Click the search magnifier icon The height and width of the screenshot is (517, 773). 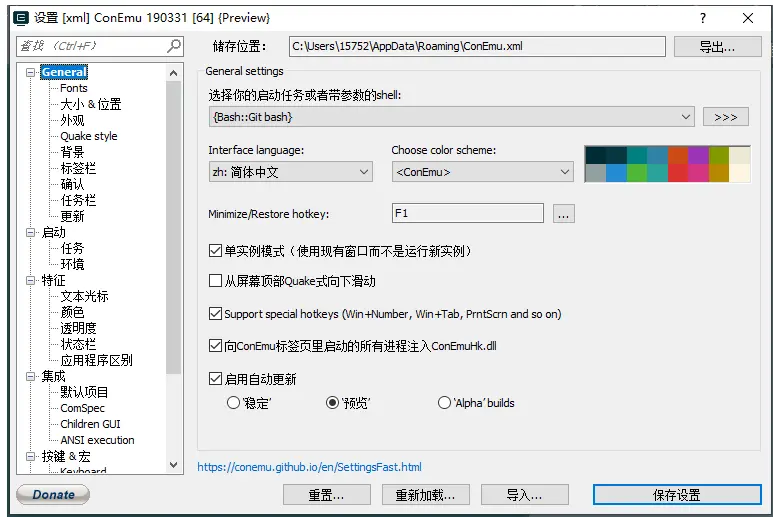pyautogui.click(x=174, y=46)
